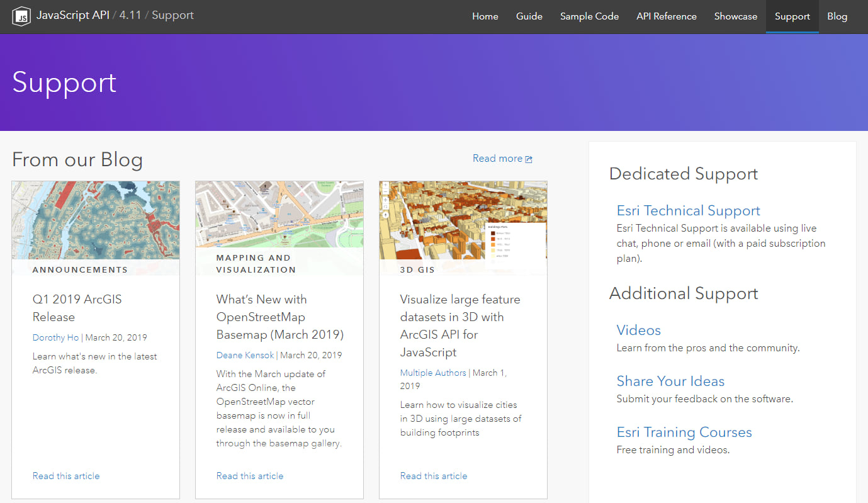Click the Additional Support heading

coord(684,294)
